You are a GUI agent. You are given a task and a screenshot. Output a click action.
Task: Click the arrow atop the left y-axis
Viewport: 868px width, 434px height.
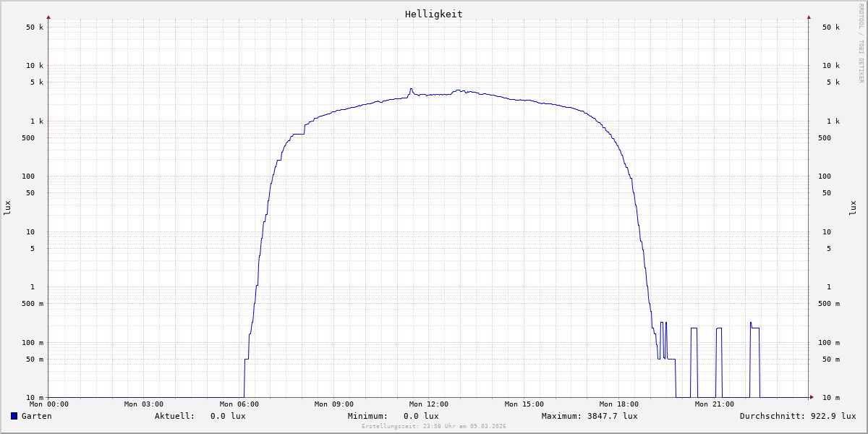[48, 17]
